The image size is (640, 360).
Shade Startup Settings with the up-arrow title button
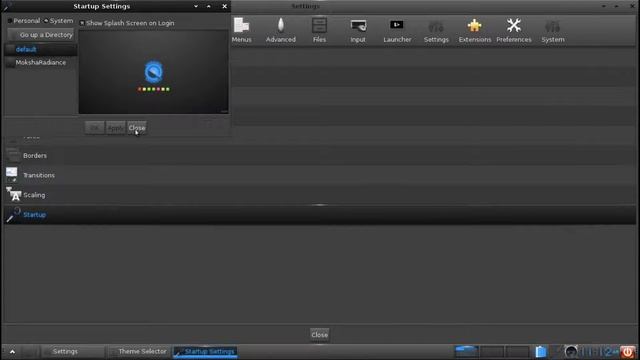(x=209, y=6)
